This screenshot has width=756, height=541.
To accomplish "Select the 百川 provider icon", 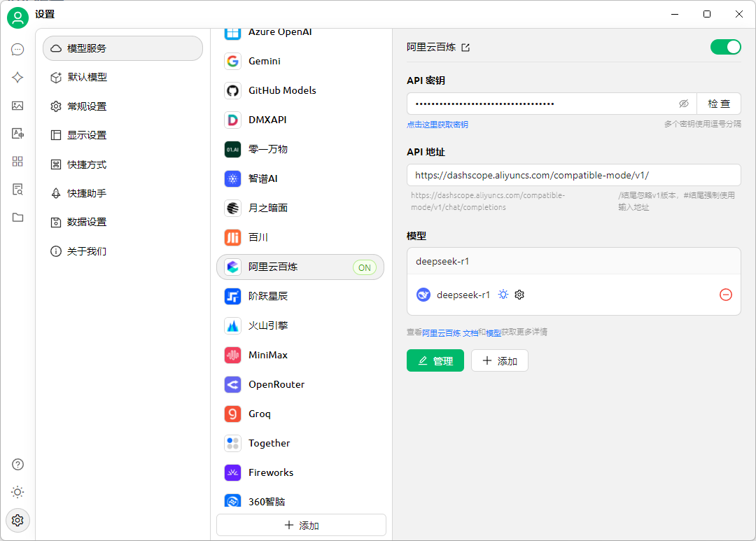I will 233,238.
